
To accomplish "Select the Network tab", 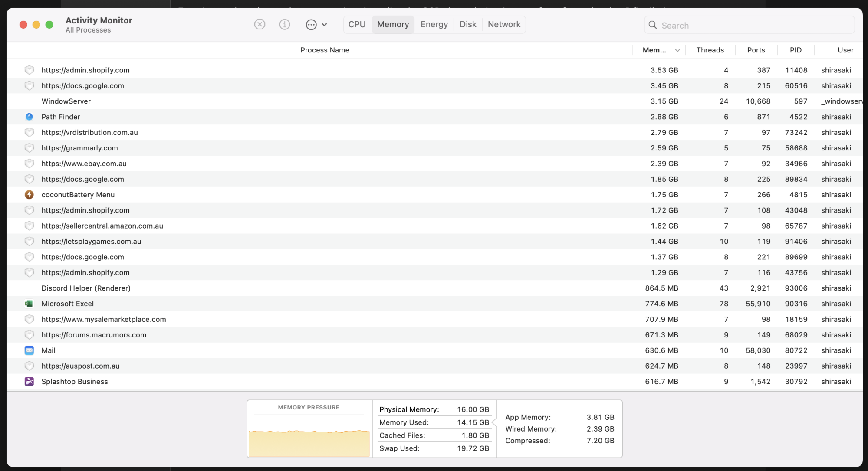I will tap(504, 24).
